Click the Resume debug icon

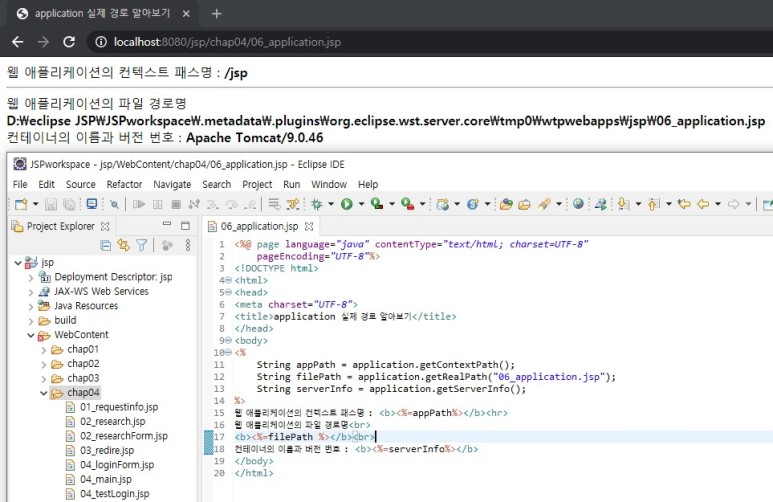pyautogui.click(x=139, y=204)
